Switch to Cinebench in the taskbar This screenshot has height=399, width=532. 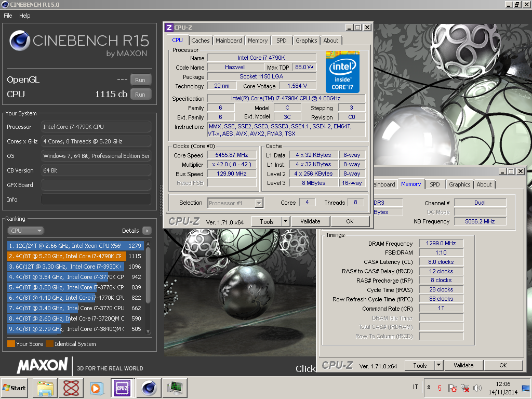[149, 388]
